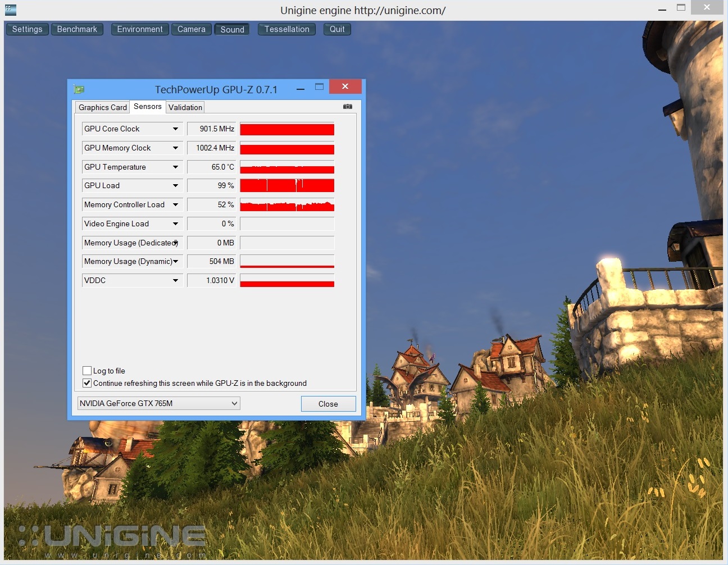Screen dimensions: 728x565
Task: Open the VDDC sensor dropdown
Action: pos(175,281)
